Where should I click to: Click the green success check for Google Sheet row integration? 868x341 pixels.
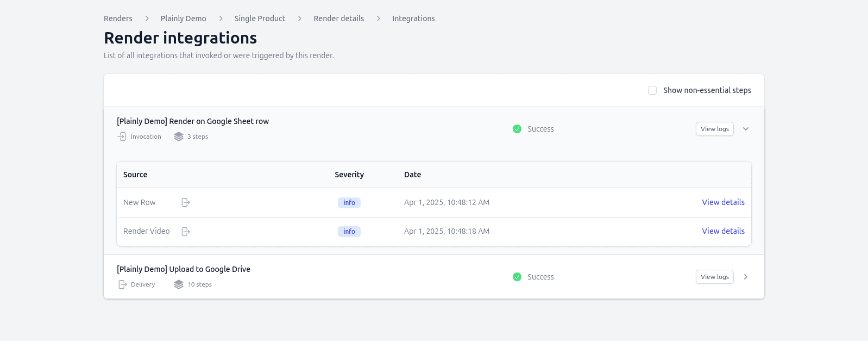517,129
